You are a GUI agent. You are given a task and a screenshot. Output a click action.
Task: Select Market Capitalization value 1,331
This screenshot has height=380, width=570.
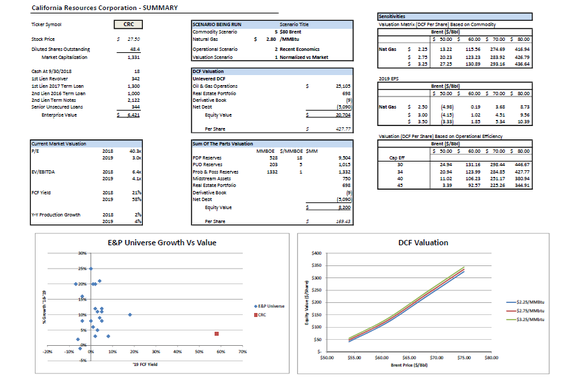(x=133, y=57)
